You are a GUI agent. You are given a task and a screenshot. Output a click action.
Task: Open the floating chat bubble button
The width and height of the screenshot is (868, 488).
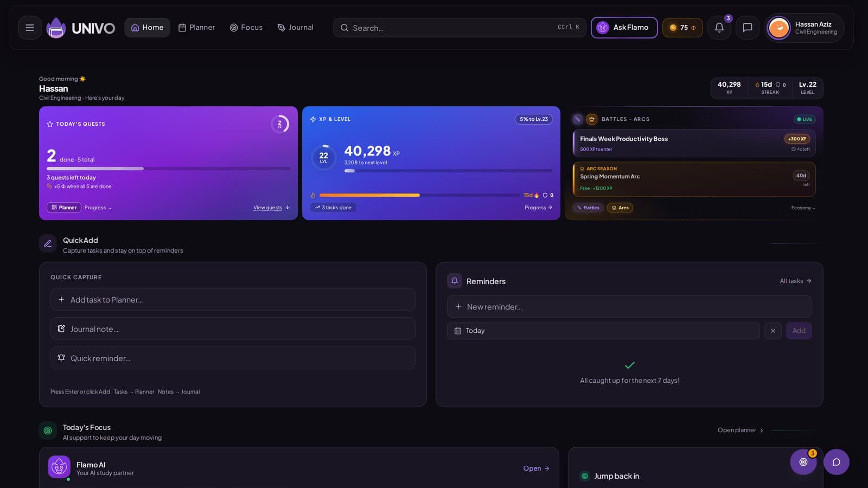837,462
